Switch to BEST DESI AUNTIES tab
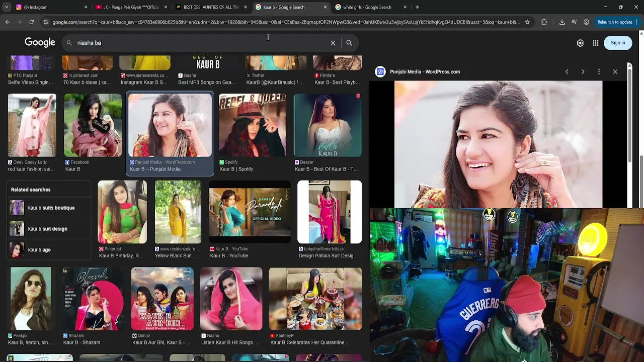 pos(211,7)
